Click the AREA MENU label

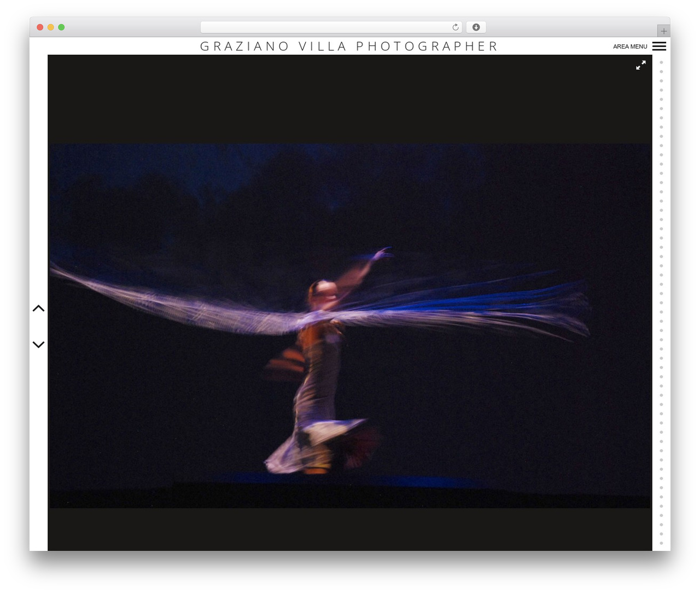[x=630, y=46]
